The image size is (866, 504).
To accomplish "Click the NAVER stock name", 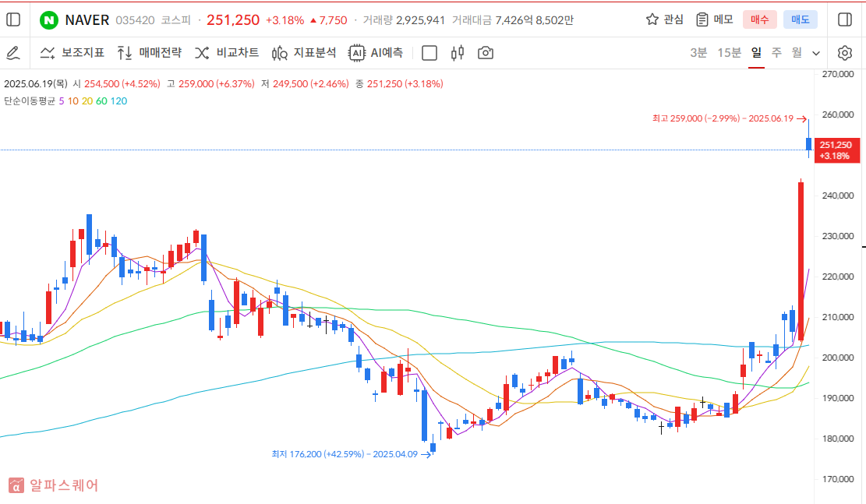I will 87,20.
